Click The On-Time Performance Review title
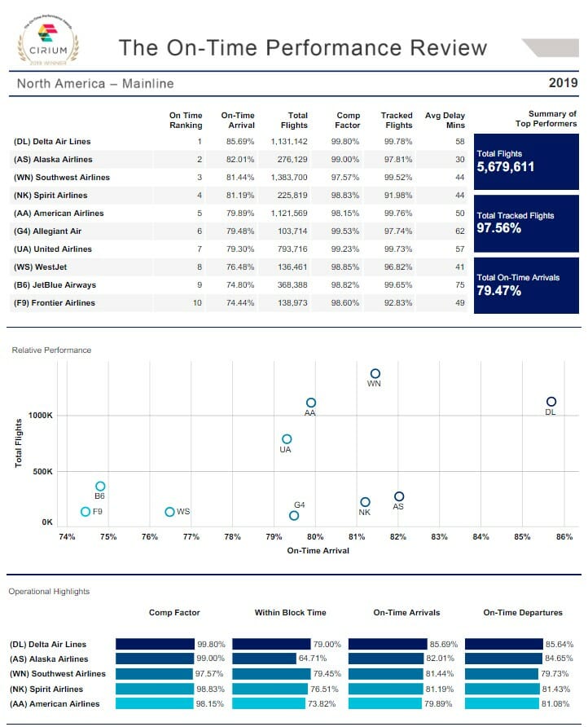The image size is (588, 727). coord(303,48)
